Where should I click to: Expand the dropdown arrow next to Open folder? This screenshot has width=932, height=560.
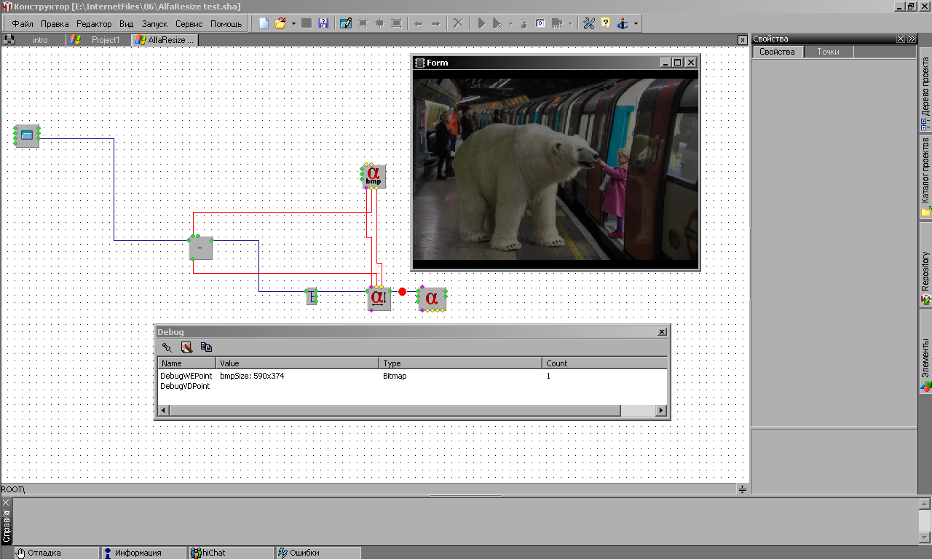tap(293, 23)
